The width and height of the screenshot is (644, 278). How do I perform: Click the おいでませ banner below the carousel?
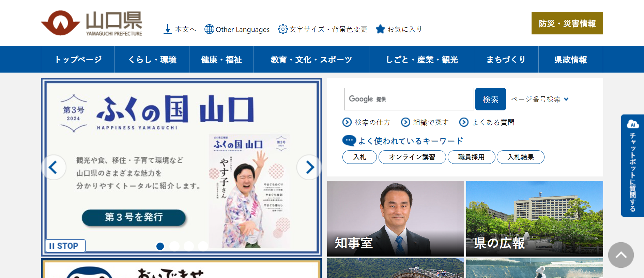181,268
